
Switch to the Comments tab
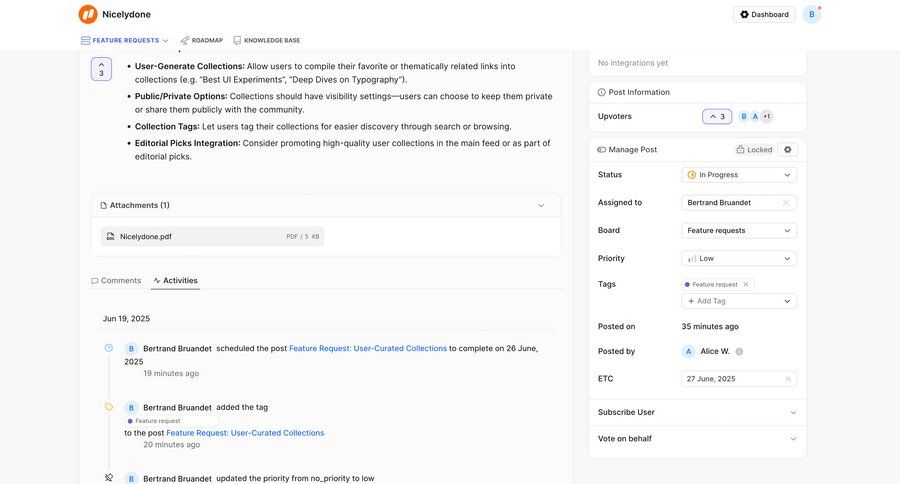(x=116, y=281)
